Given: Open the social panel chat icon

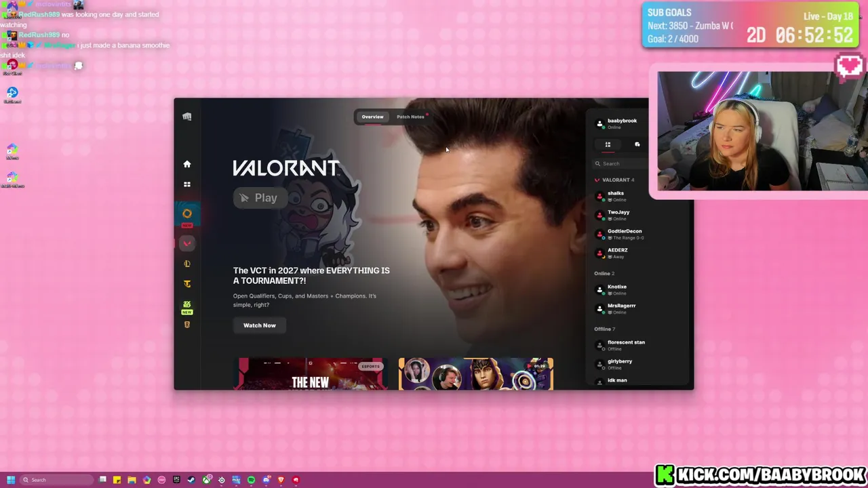Looking at the screenshot, I should click(x=637, y=144).
